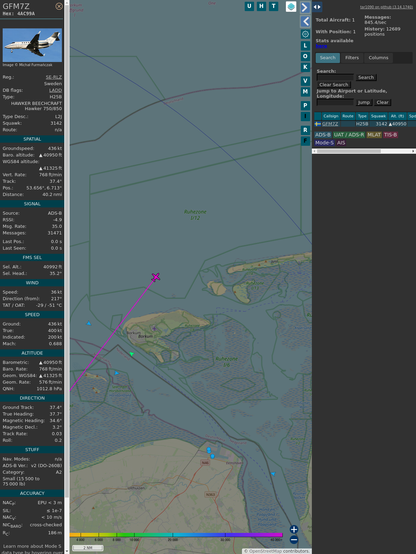
Task: Click the Clear button beside Jump
Action: 382,102
